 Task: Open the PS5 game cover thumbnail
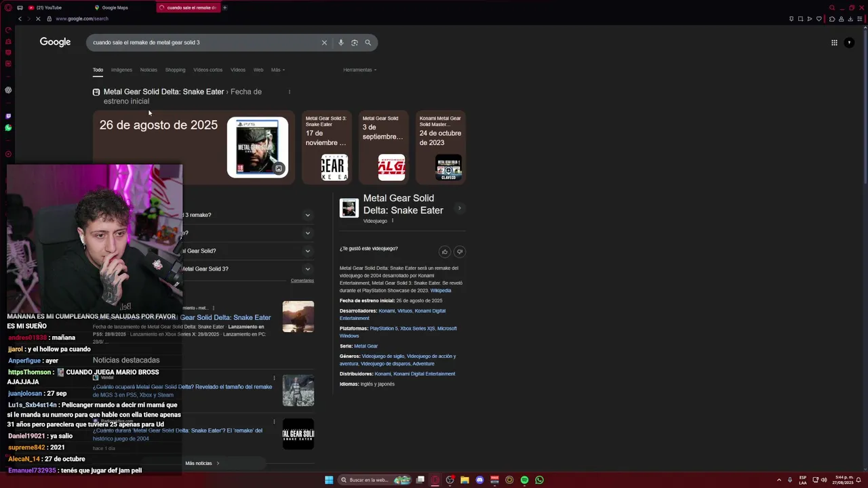pos(258,148)
